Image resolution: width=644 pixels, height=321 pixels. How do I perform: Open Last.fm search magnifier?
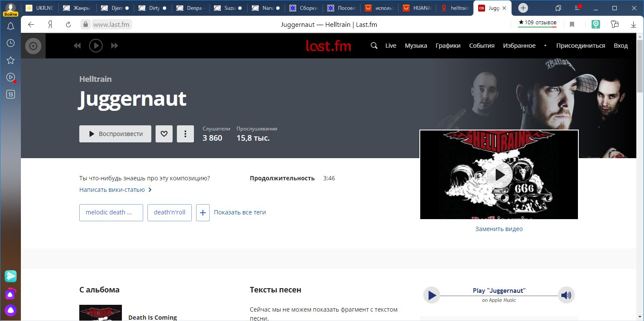[x=374, y=46]
